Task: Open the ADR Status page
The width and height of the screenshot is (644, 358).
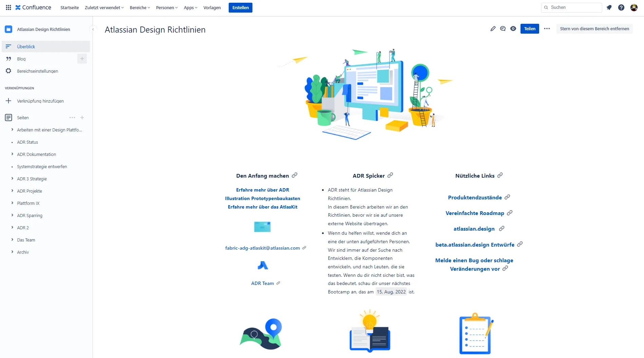Action: (x=27, y=142)
